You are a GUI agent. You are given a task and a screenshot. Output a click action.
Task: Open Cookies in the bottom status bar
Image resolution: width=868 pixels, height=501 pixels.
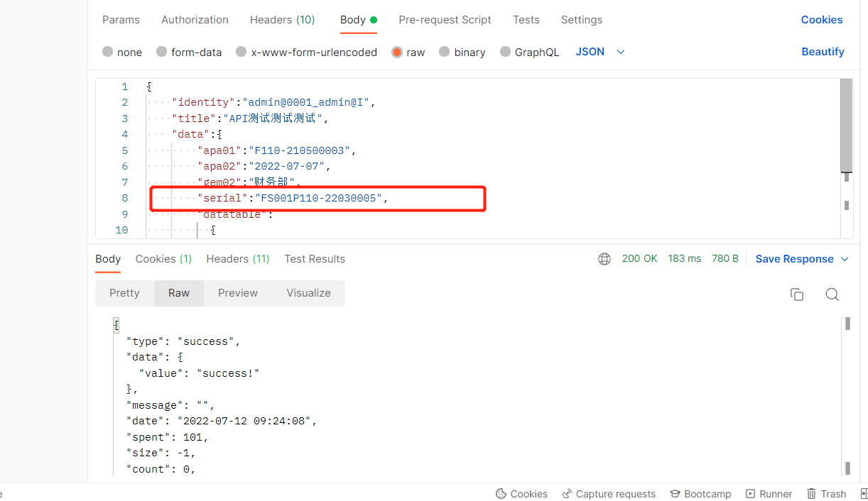click(x=521, y=494)
